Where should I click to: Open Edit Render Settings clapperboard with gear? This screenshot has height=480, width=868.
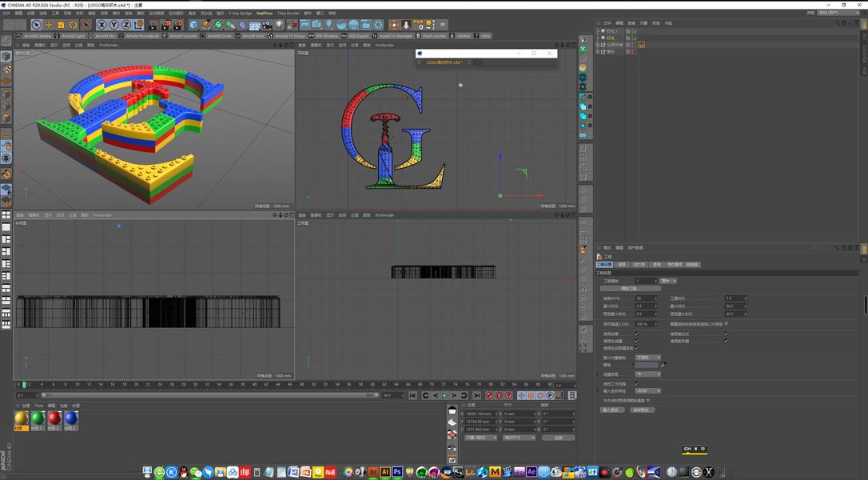178,24
